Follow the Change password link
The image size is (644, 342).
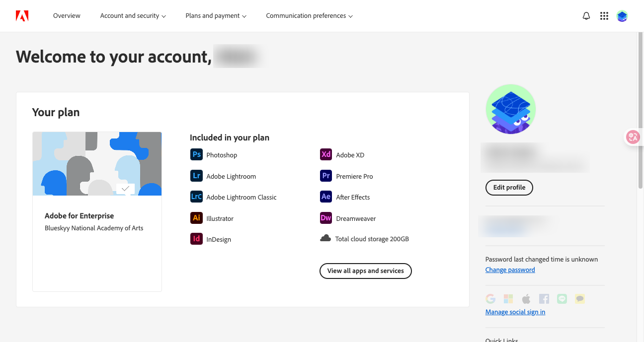coord(510,270)
